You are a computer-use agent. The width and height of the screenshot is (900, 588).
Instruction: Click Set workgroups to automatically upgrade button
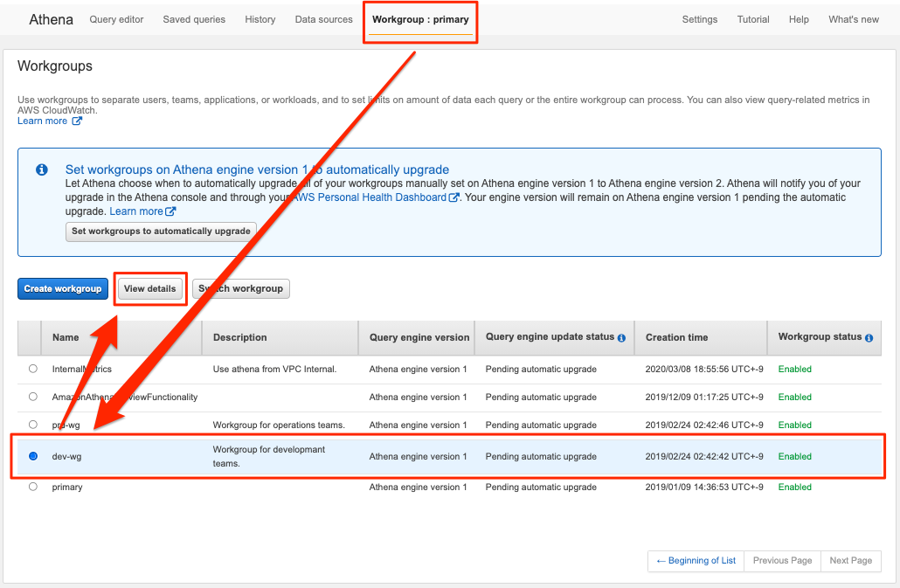pyautogui.click(x=161, y=232)
